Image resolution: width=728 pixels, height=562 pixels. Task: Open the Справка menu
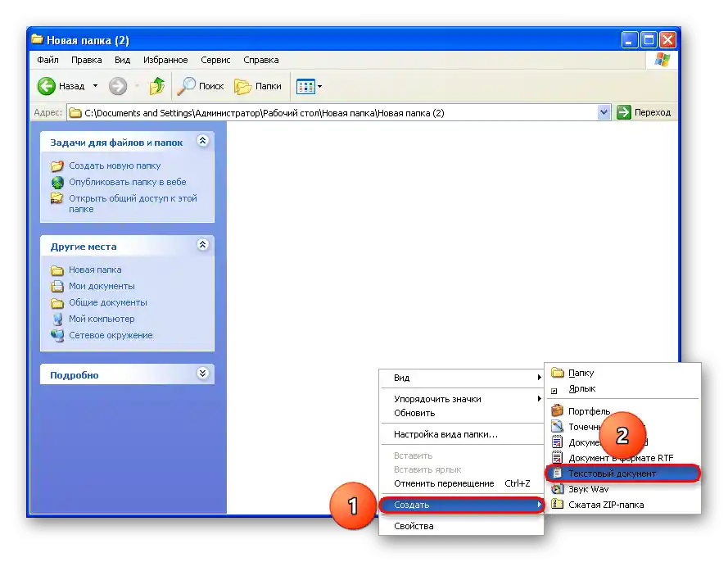tap(261, 60)
